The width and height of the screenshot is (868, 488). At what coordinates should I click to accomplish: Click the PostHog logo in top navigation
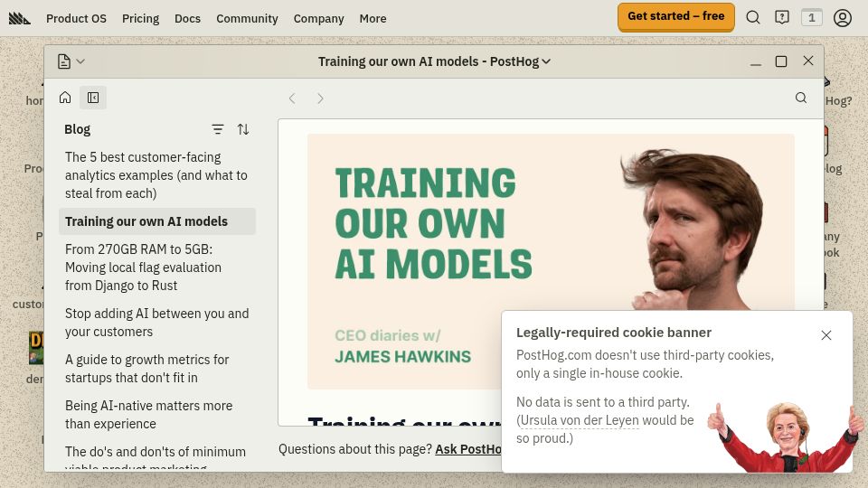[19, 18]
